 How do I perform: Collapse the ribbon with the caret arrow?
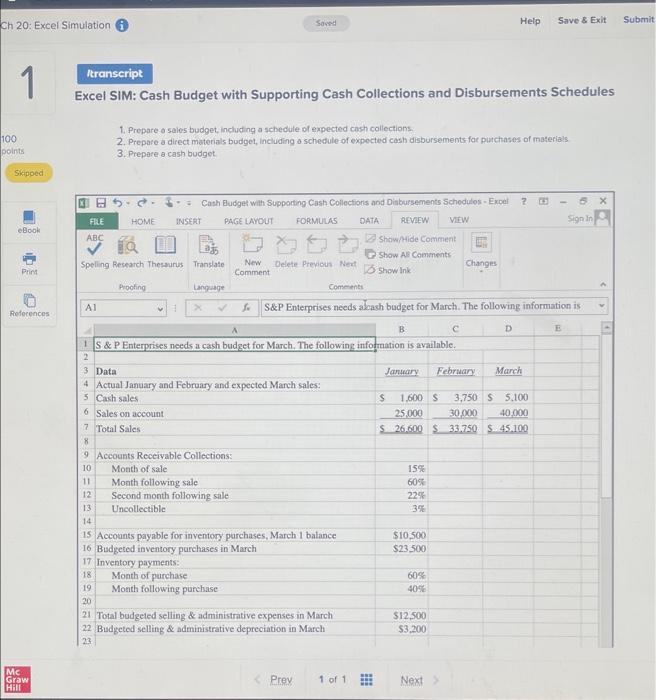tap(603, 284)
